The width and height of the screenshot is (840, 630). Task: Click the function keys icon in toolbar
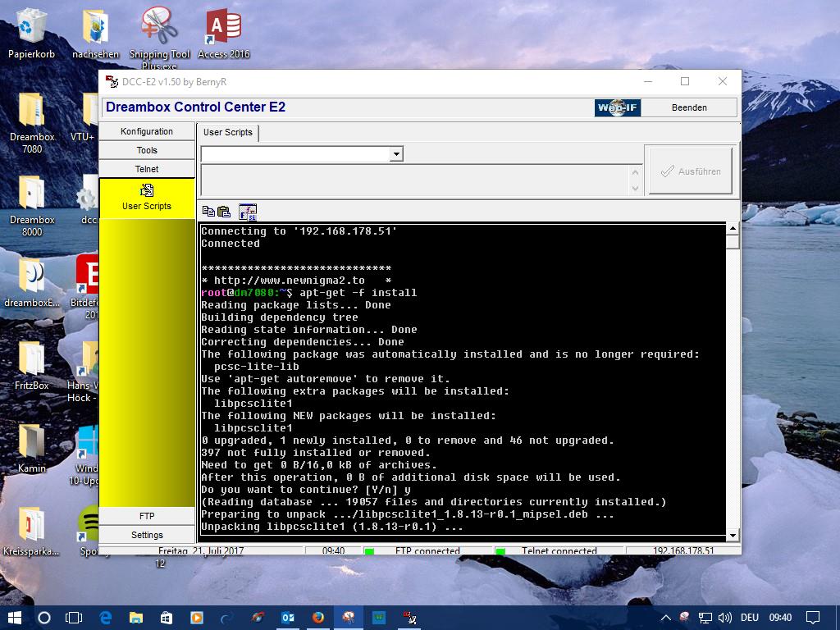coord(248,212)
